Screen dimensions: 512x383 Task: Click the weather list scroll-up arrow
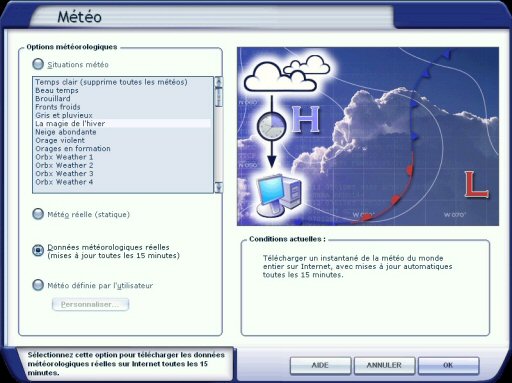click(219, 81)
